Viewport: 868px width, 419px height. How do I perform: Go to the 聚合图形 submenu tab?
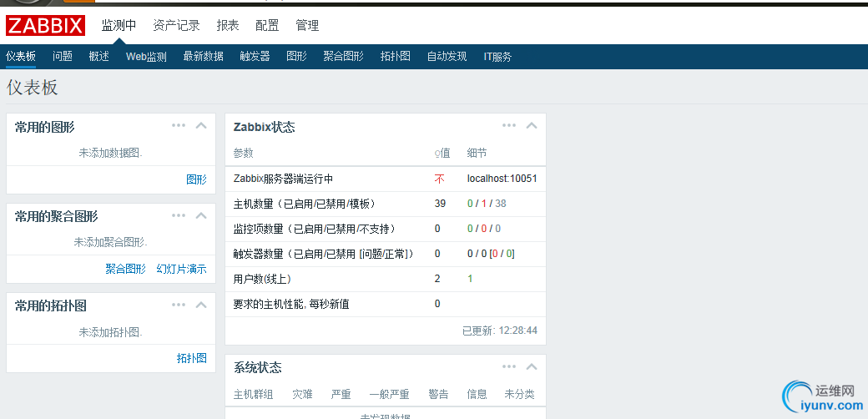[343, 56]
